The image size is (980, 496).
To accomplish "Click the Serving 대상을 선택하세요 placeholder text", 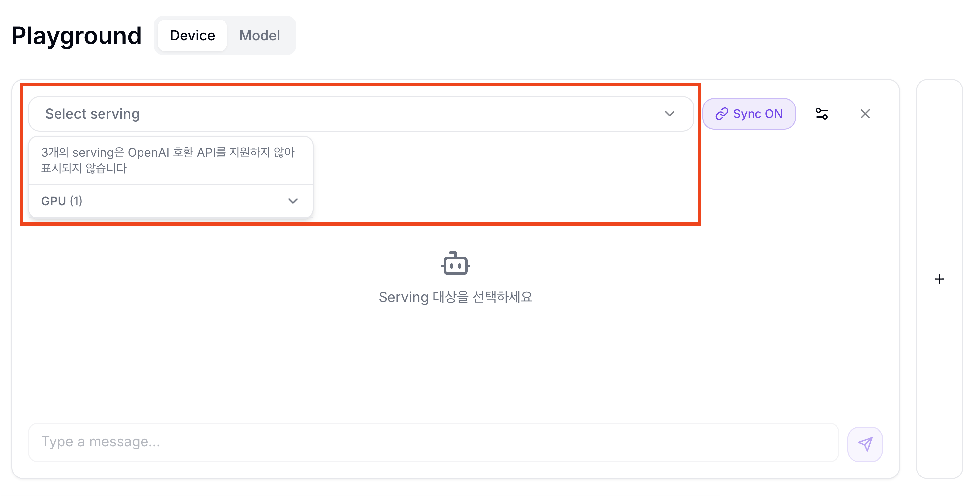I will (455, 297).
